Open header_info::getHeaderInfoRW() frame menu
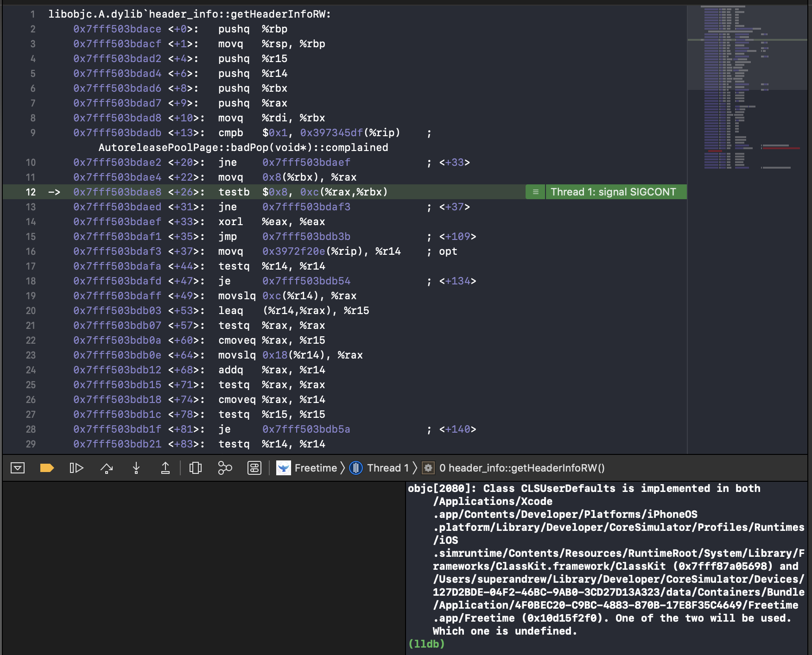Image resolution: width=812 pixels, height=655 pixels. [522, 468]
